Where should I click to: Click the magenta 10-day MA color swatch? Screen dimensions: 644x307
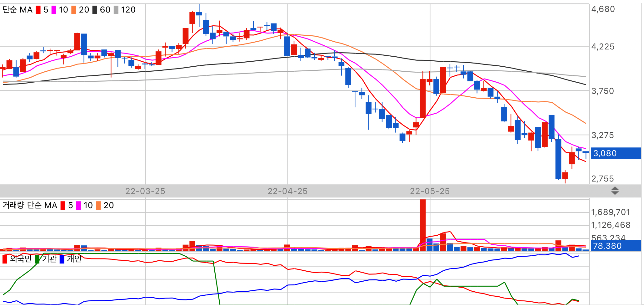[54, 10]
